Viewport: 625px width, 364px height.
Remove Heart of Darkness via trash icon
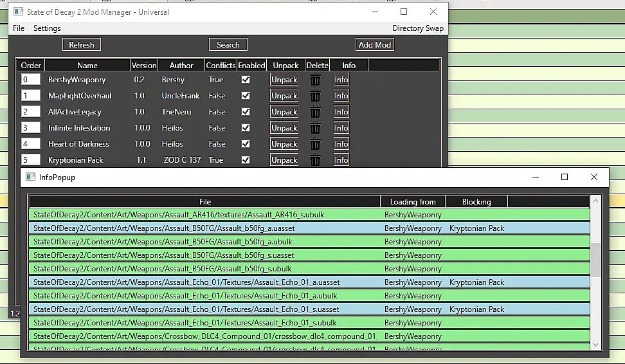click(315, 144)
